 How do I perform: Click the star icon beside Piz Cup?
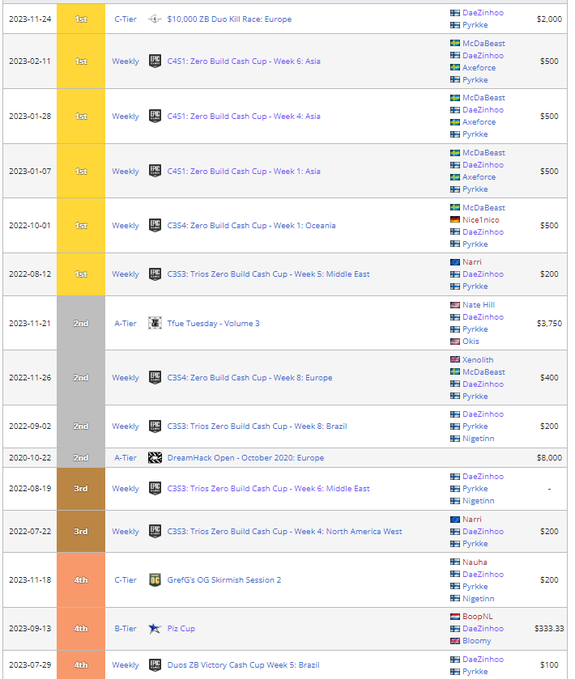click(x=155, y=628)
